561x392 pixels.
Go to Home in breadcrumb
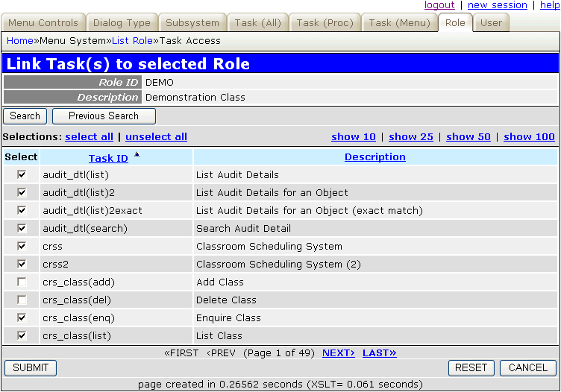click(20, 41)
